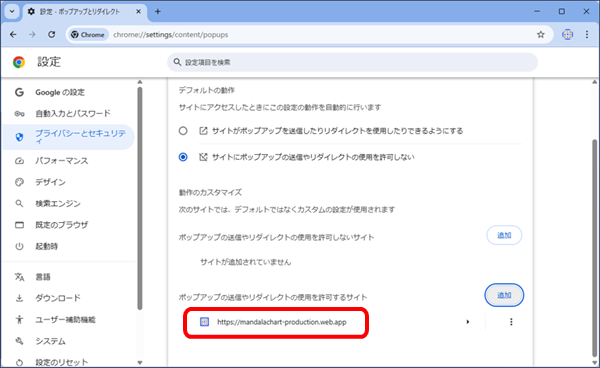Click the browser forward arrow

click(32, 35)
